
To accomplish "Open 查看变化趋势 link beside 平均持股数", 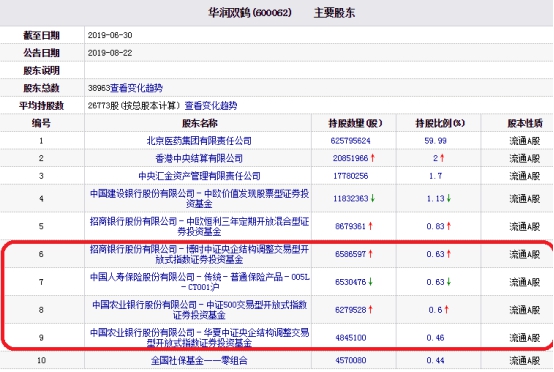I will 211,106.
